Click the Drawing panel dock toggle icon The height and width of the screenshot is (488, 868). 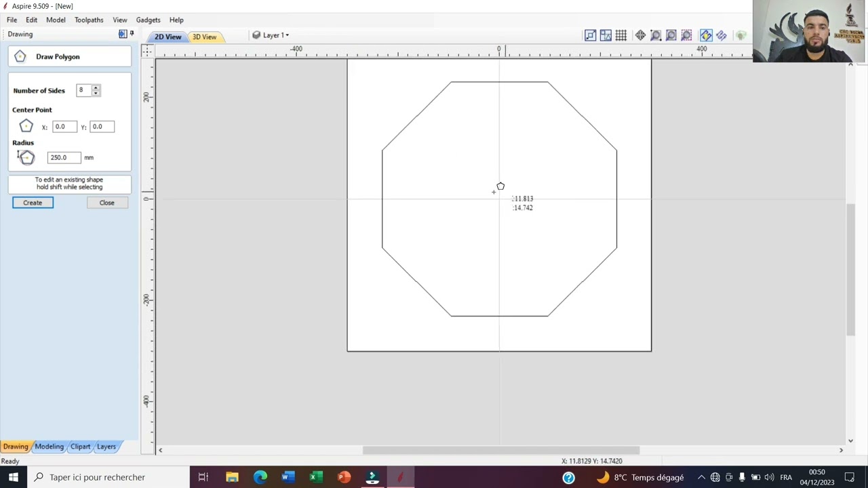pyautogui.click(x=123, y=34)
